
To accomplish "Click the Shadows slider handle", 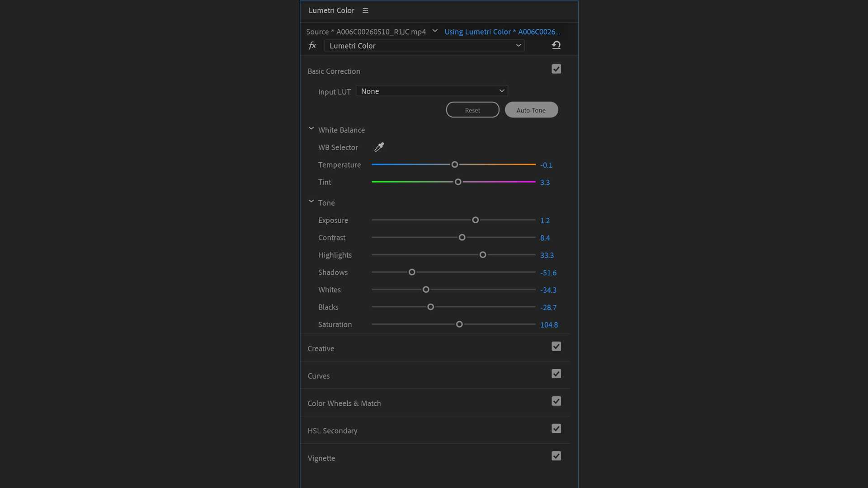I will click(412, 272).
